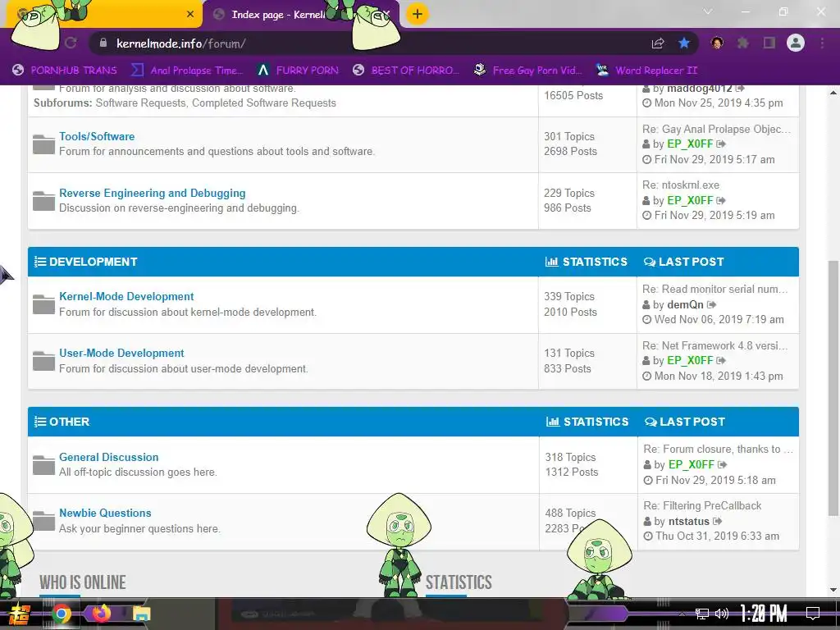Image resolution: width=840 pixels, height=630 pixels.
Task: Launch Google Chrome from the taskbar
Action: pyautogui.click(x=61, y=614)
